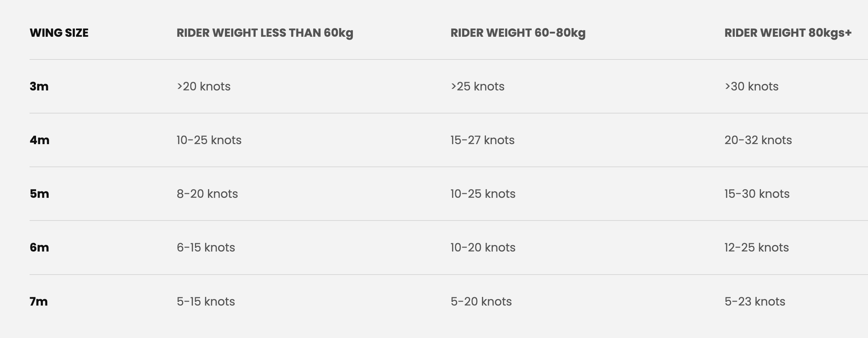This screenshot has height=338, width=868.
Task: Click the 5-23 knots cell
Action: click(x=755, y=302)
